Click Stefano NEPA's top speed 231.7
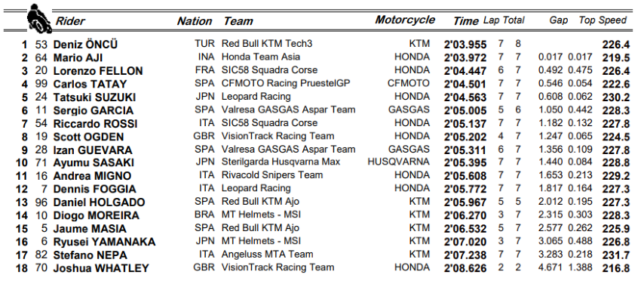 [x=615, y=255]
